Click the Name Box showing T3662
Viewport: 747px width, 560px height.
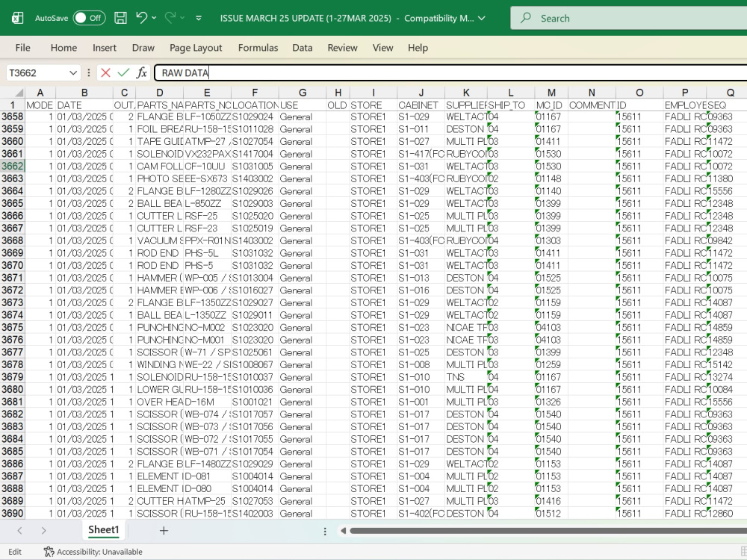(37, 73)
